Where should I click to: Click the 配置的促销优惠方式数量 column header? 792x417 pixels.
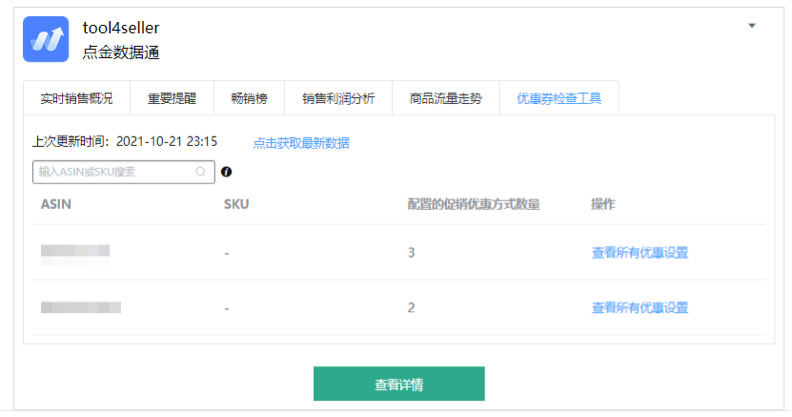474,204
